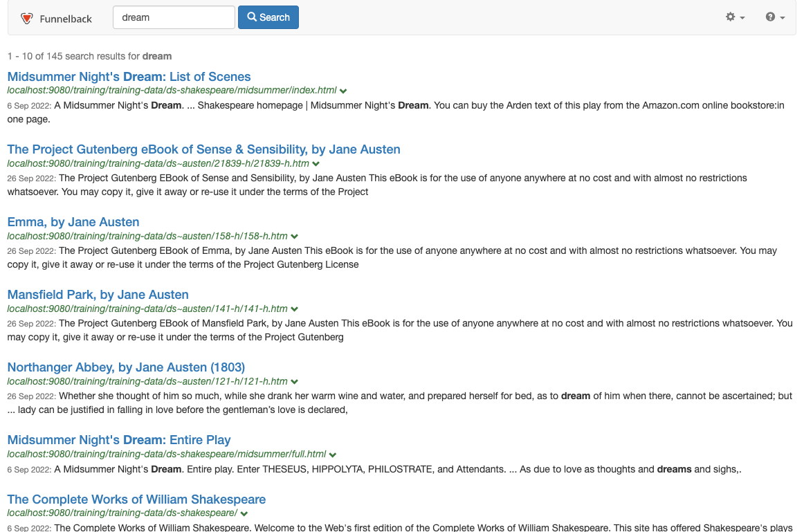Expand the chevron under Mansfield Park result
Viewport: 804px width, 532px height.
point(294,309)
